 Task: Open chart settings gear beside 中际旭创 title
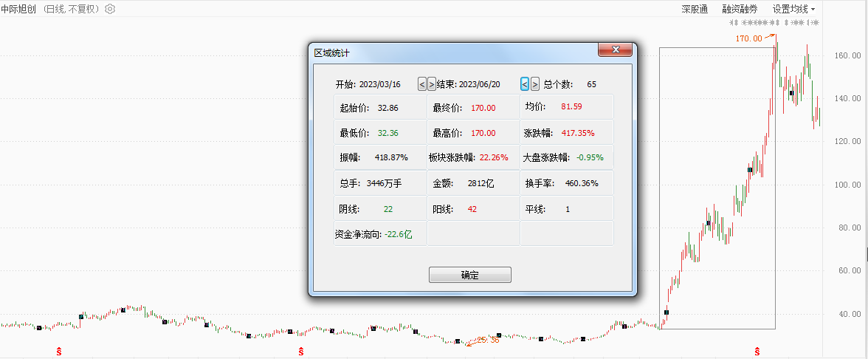click(110, 10)
